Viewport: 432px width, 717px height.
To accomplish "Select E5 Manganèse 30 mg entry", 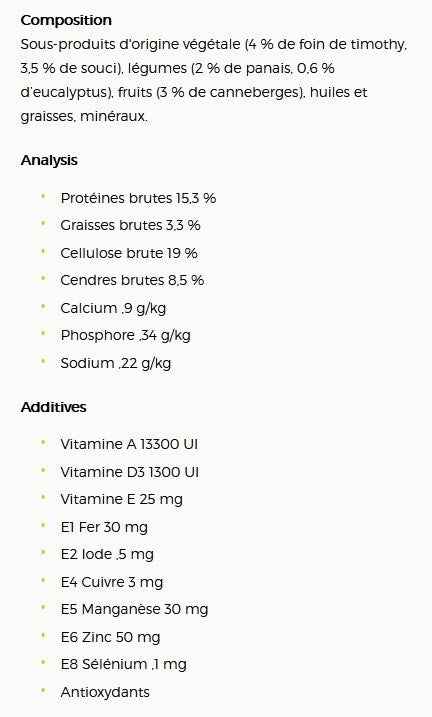I will point(134,610).
